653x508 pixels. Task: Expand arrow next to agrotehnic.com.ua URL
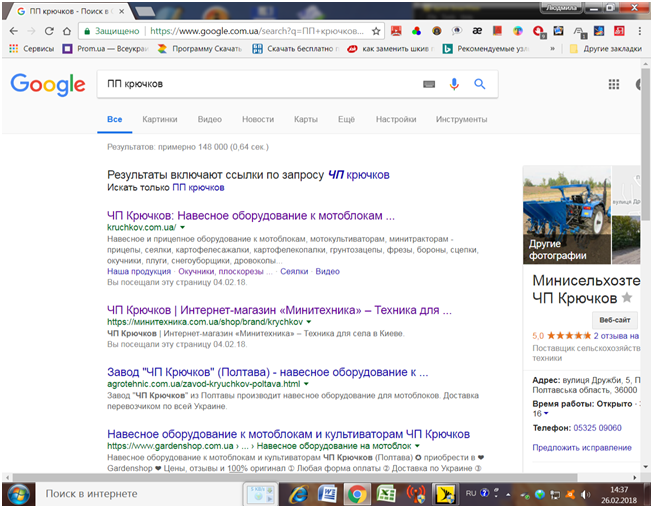tap(306, 384)
